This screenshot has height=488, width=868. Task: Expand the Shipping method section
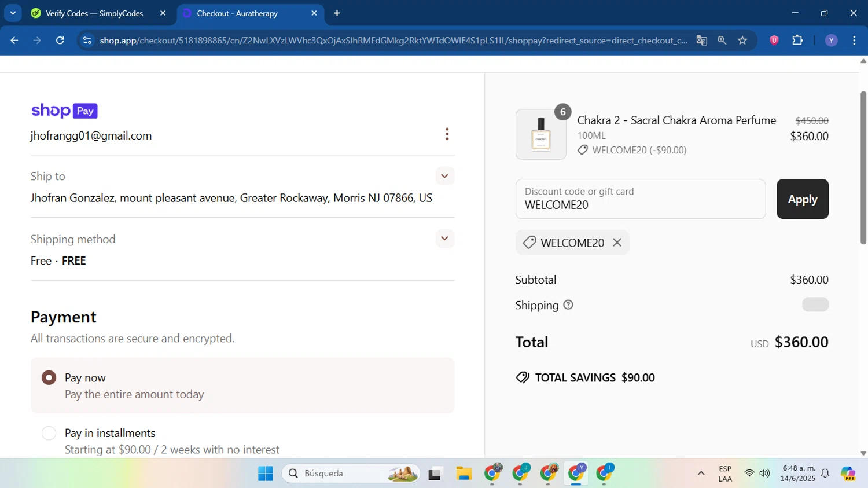[x=444, y=239]
